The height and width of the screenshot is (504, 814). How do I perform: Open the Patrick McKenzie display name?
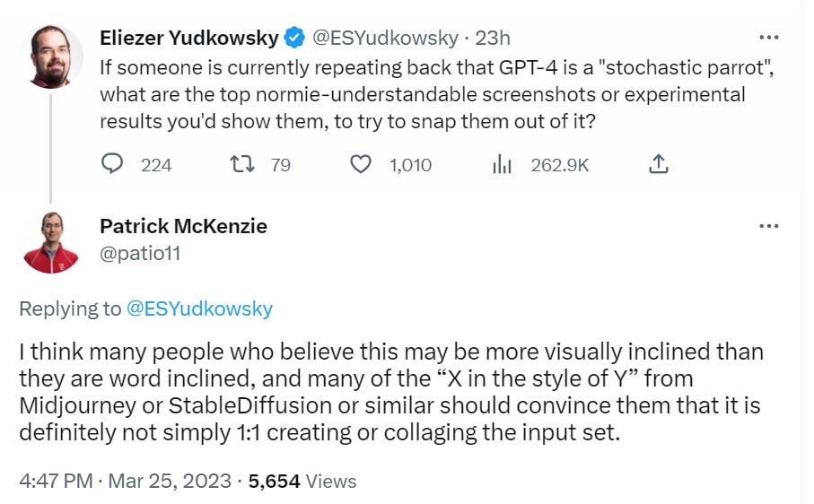point(183,226)
